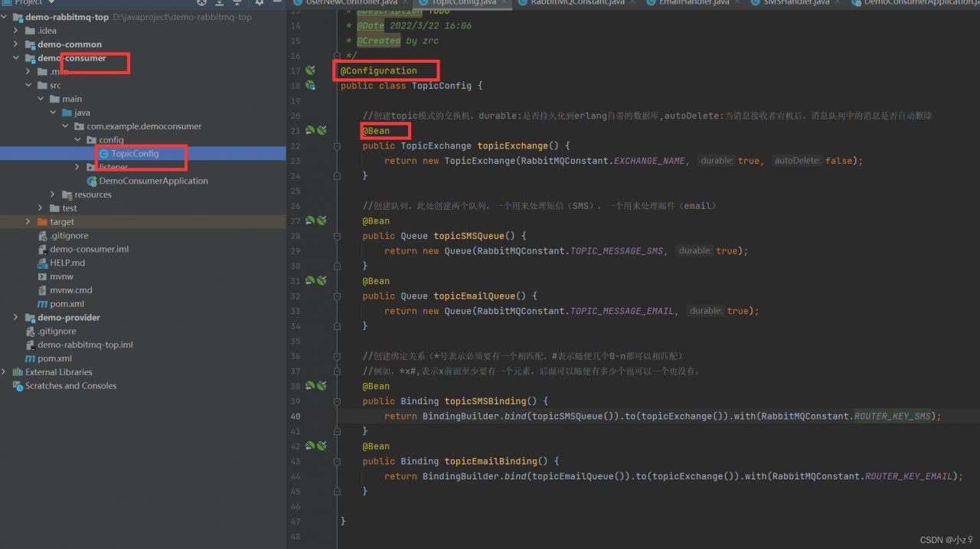
Task: Collapse the demo-consumer module node
Action: (16, 58)
